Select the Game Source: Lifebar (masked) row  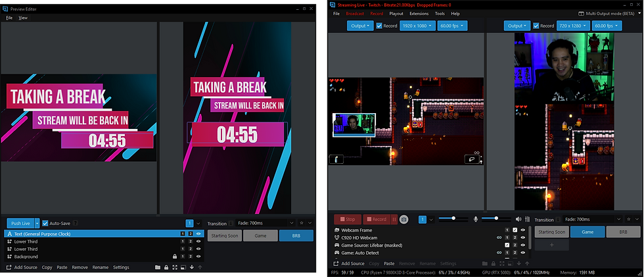430,245
